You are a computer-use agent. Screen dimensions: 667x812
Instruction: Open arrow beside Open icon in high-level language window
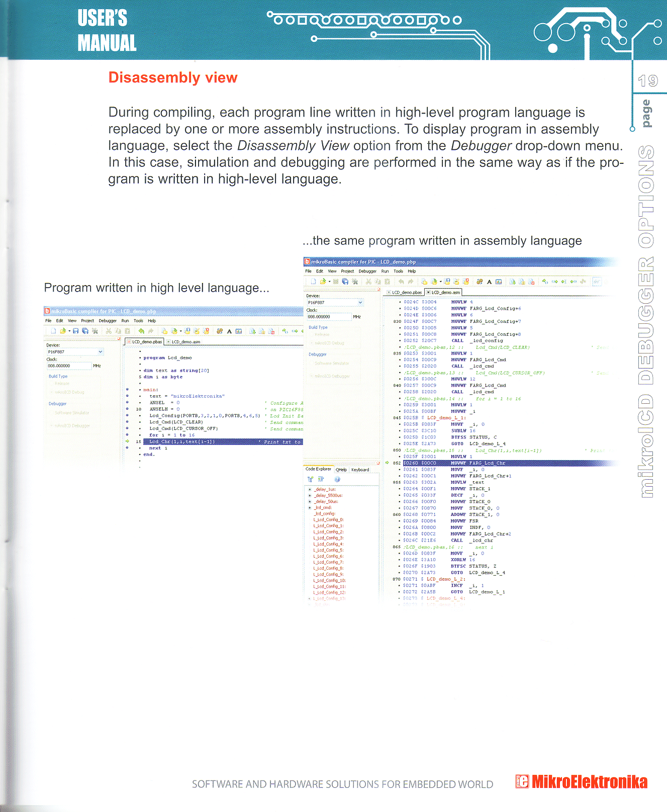pos(69,331)
